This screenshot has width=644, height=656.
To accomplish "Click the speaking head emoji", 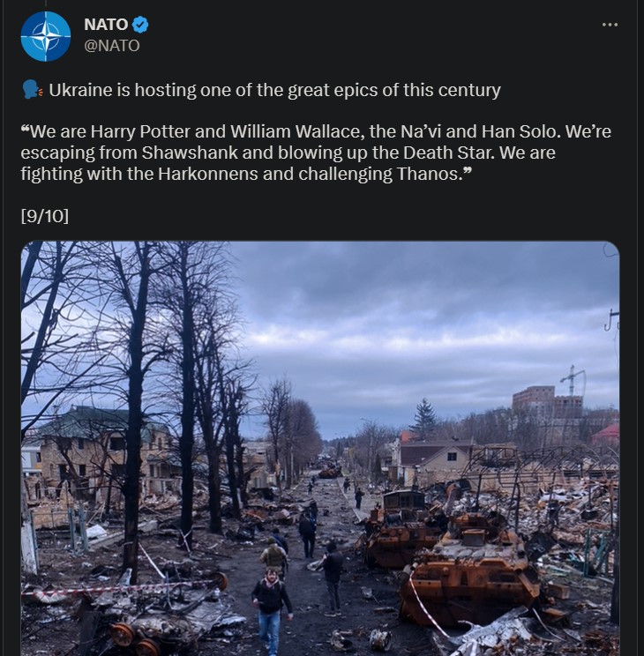I will 32,90.
